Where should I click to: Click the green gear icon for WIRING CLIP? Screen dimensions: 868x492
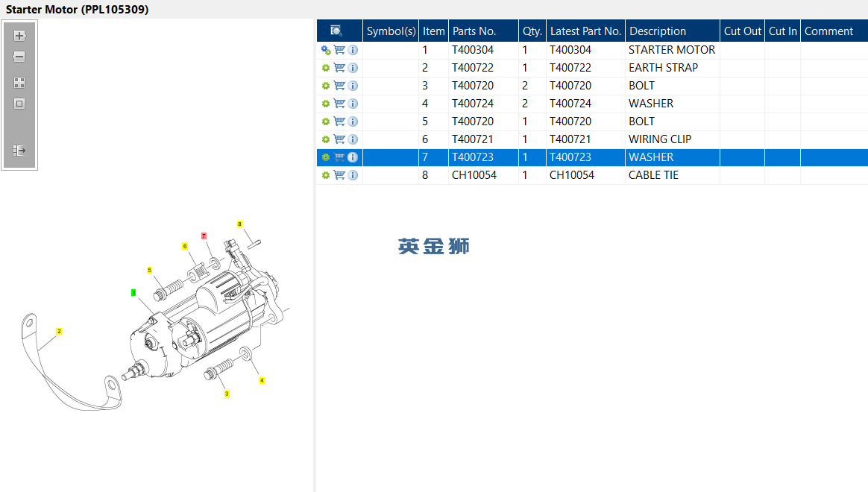tap(326, 139)
